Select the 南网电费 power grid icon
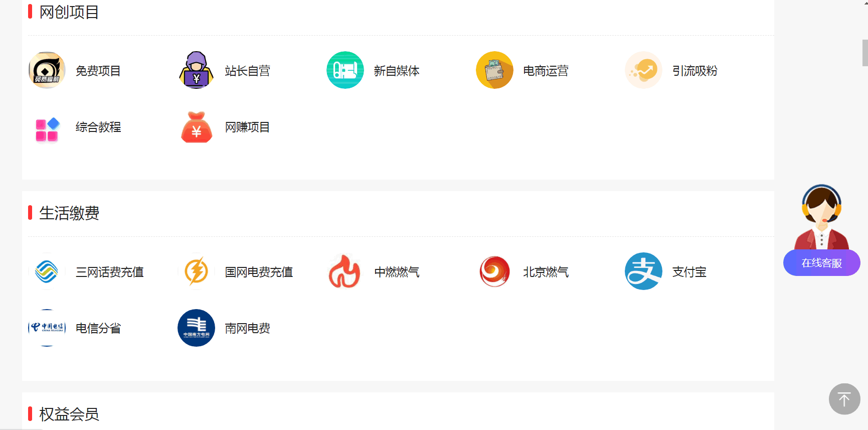The image size is (868, 430). pos(196,328)
